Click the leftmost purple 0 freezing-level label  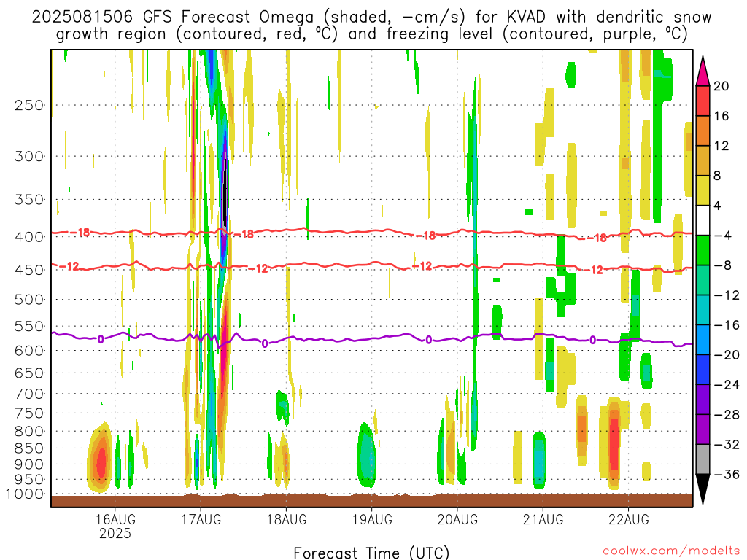click(101, 340)
